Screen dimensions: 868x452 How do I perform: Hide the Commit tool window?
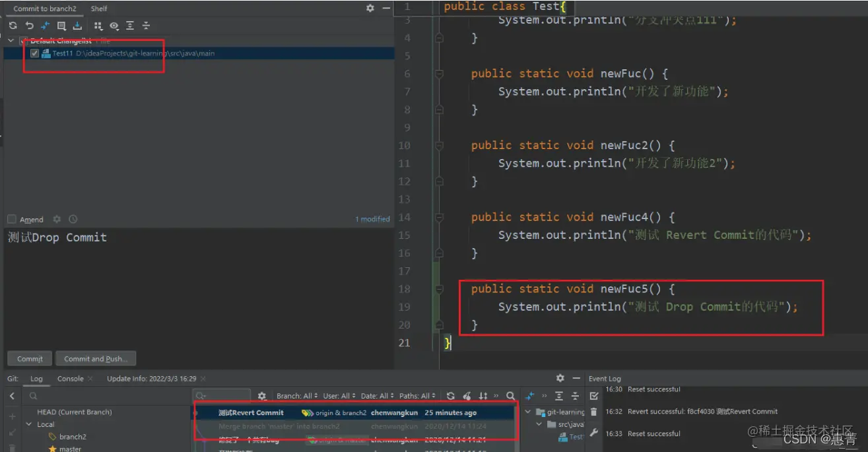coord(386,8)
